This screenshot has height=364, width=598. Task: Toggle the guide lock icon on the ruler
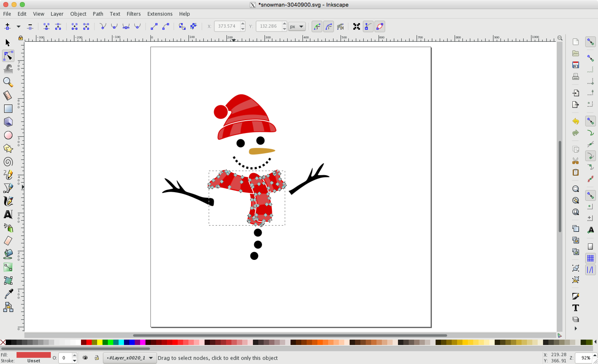(21, 38)
